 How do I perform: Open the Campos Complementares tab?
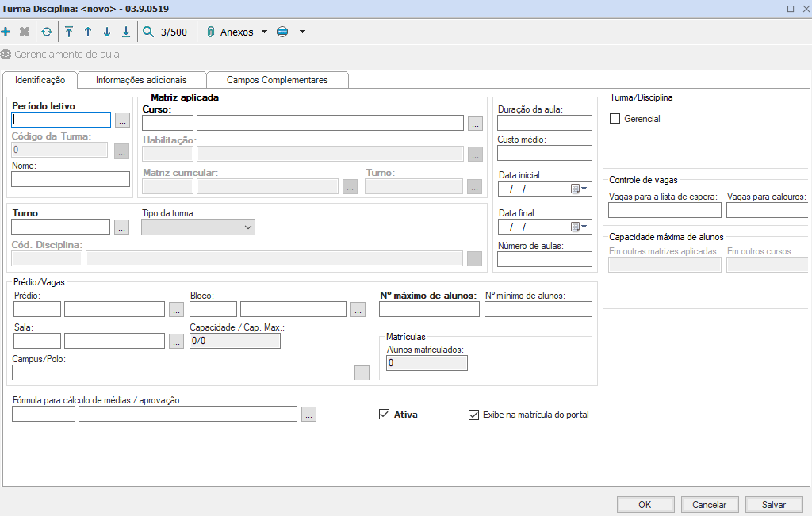coord(277,80)
